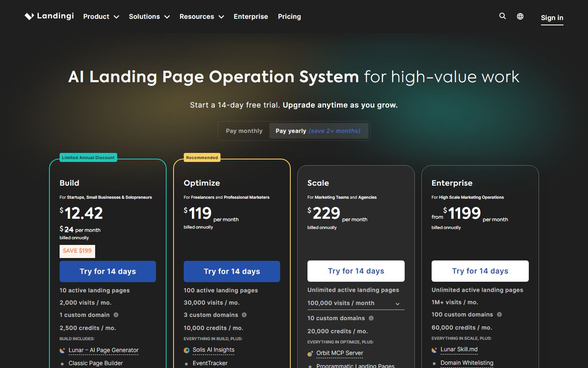Click the crossed-out $24 per month price
Viewport: 588px width, 368px height.
pyautogui.click(x=80, y=230)
